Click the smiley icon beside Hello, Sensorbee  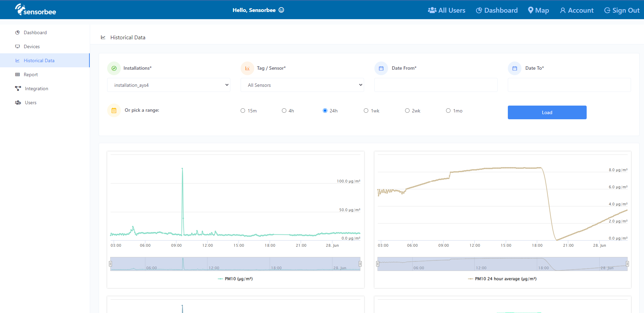click(281, 10)
